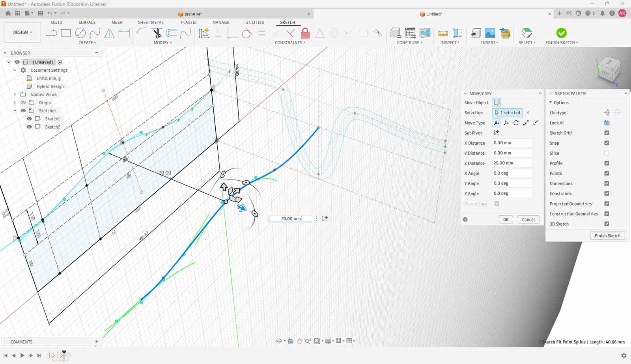
Task: Click the Tangent constraint icon
Action: click(x=247, y=33)
